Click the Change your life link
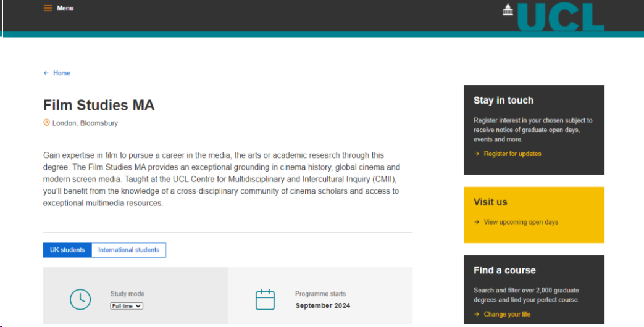The height and width of the screenshot is (327, 644). pyautogui.click(x=507, y=314)
